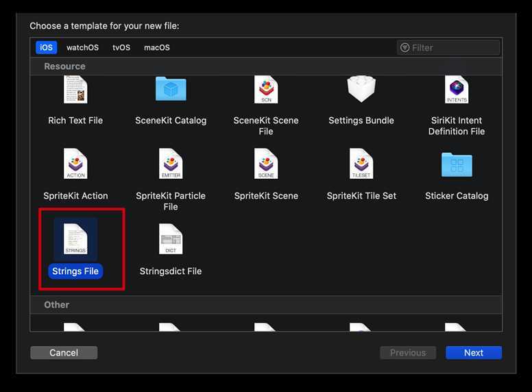The width and height of the screenshot is (532, 392).
Task: Click the "Sticker Catalog" label
Action: 457,196
